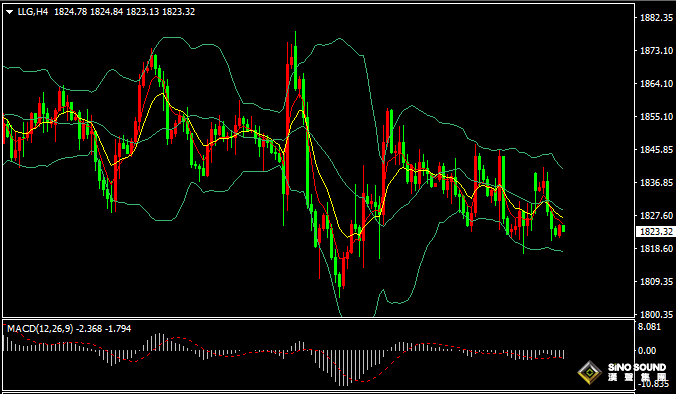
Task: Click the 1836.85 price scale label
Action: [657, 183]
